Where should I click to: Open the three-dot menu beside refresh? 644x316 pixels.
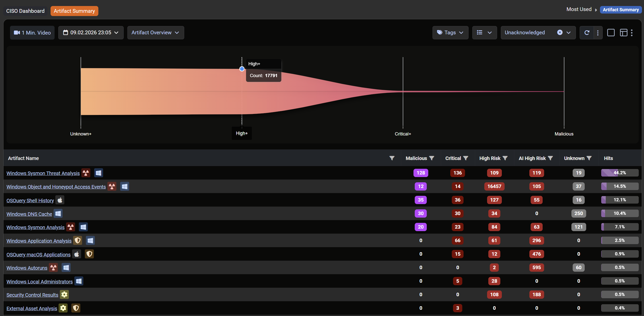[598, 33]
